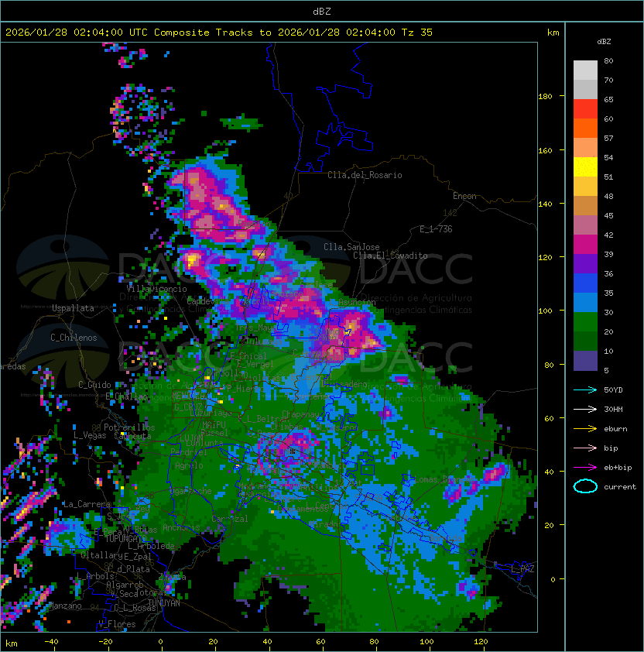Click the '30HM' legend label
The width and height of the screenshot is (644, 652).
pyautogui.click(x=613, y=409)
